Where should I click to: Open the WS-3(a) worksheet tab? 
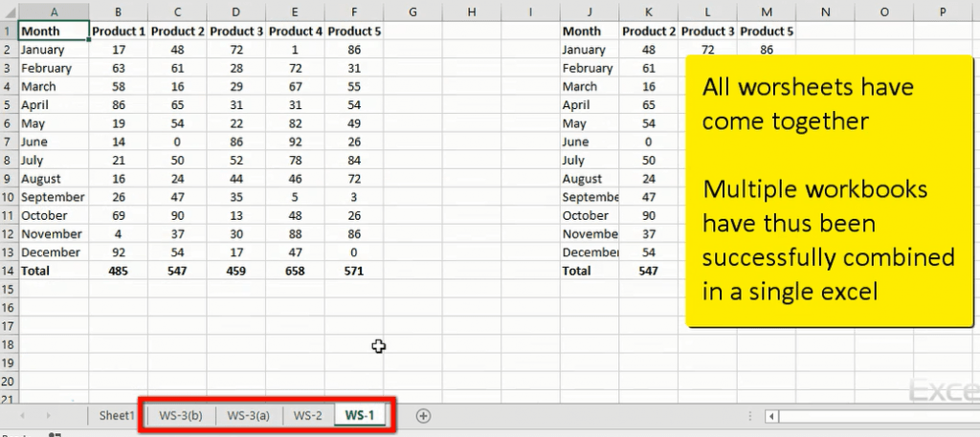tap(248, 416)
